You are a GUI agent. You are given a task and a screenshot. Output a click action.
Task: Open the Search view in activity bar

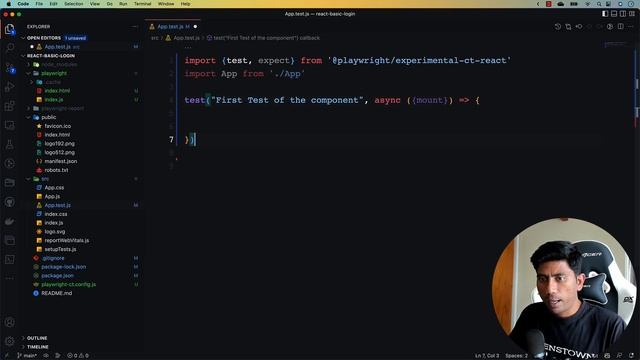pyautogui.click(x=9, y=48)
